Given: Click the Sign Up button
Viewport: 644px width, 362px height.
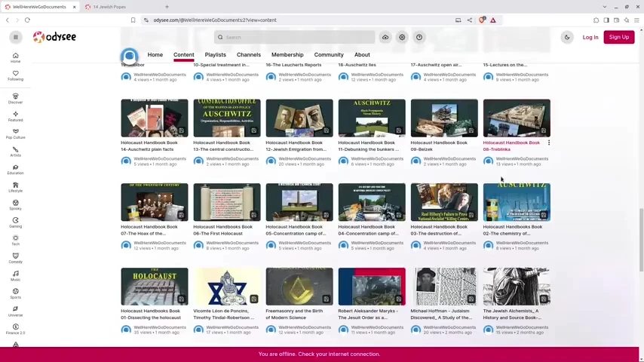Looking at the screenshot, I should click(619, 38).
